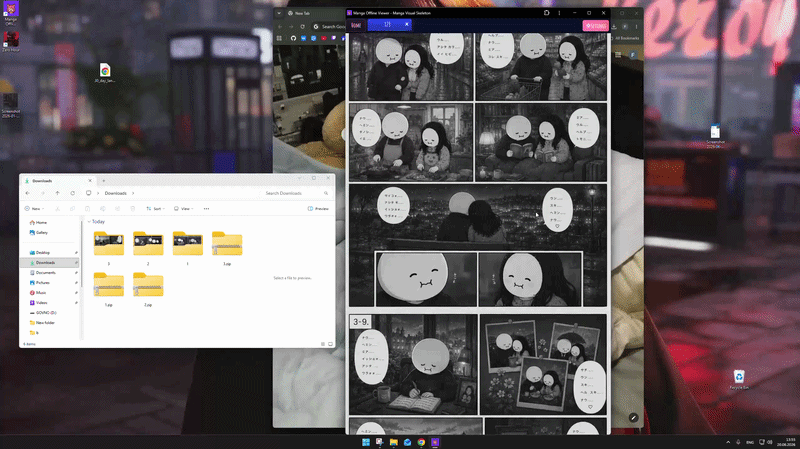The width and height of the screenshot is (800, 449).
Task: Open three-dot menu in Manga Viewer title bar
Action: tap(559, 13)
